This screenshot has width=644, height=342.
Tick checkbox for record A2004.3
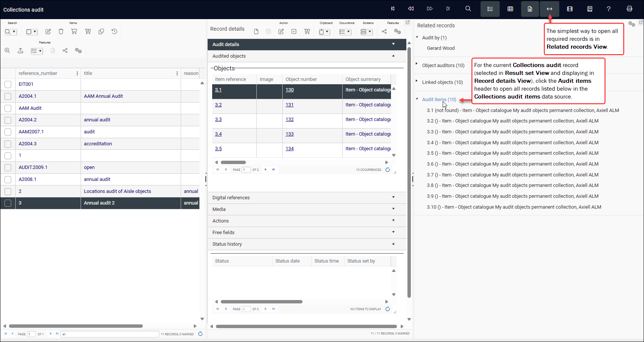coord(8,144)
